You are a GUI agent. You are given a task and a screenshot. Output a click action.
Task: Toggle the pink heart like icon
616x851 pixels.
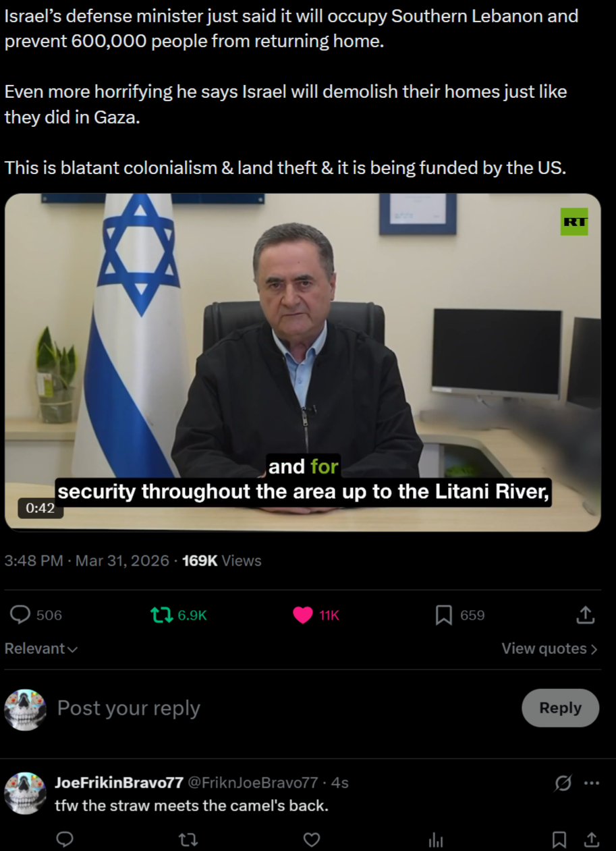tap(303, 615)
